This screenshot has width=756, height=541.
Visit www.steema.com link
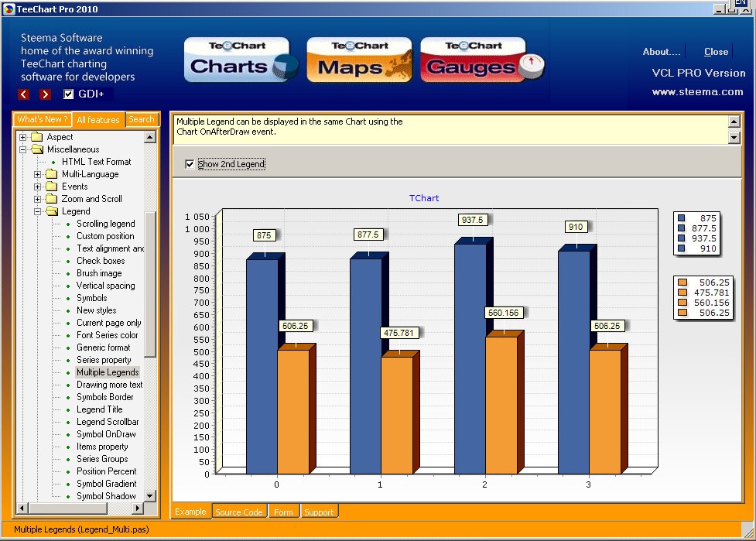(x=698, y=91)
